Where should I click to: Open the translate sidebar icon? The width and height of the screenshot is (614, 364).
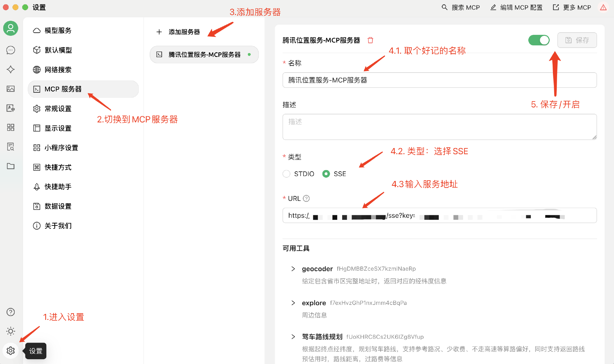pyautogui.click(x=11, y=108)
